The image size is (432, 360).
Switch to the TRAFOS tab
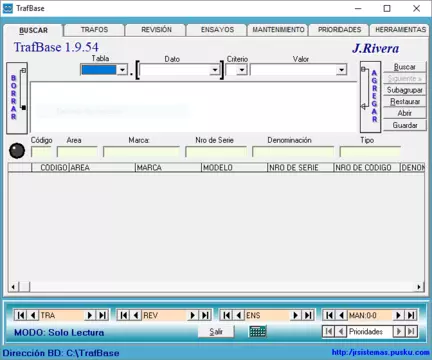pos(94,30)
